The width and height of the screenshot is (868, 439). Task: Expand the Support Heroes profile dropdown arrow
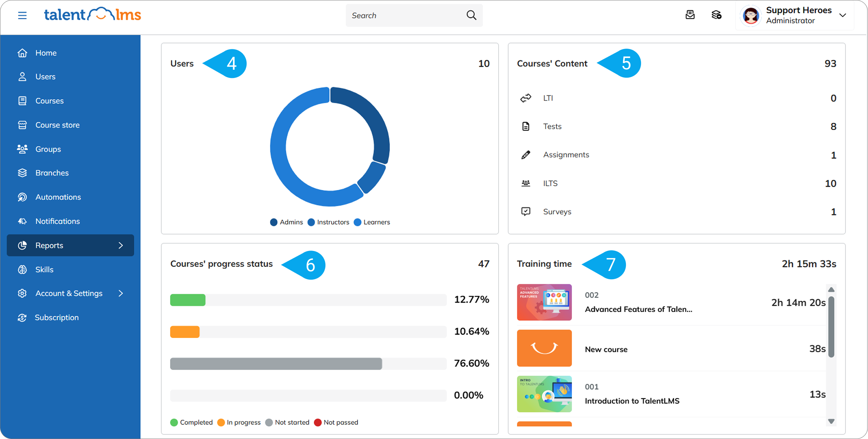(843, 15)
